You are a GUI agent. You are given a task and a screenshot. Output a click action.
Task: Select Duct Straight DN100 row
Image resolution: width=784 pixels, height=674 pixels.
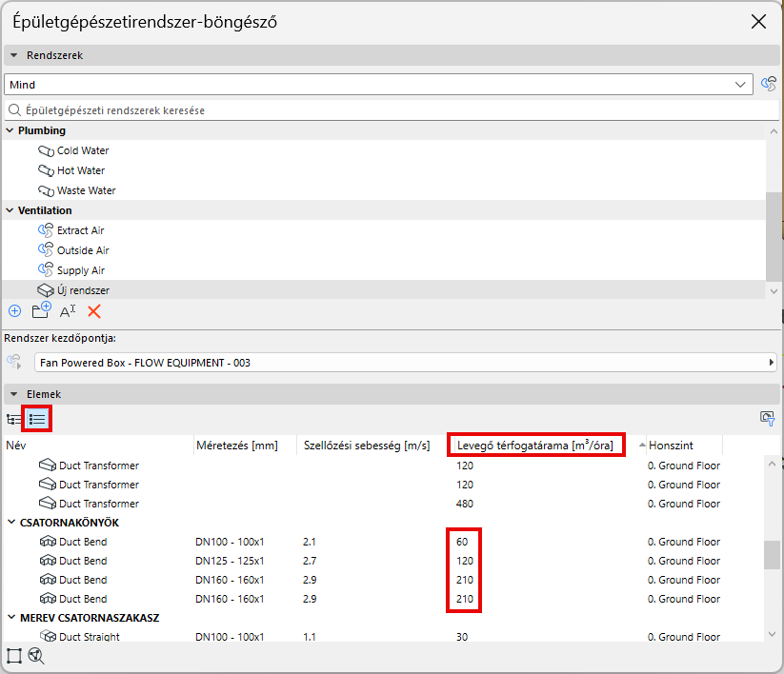[x=384, y=636]
